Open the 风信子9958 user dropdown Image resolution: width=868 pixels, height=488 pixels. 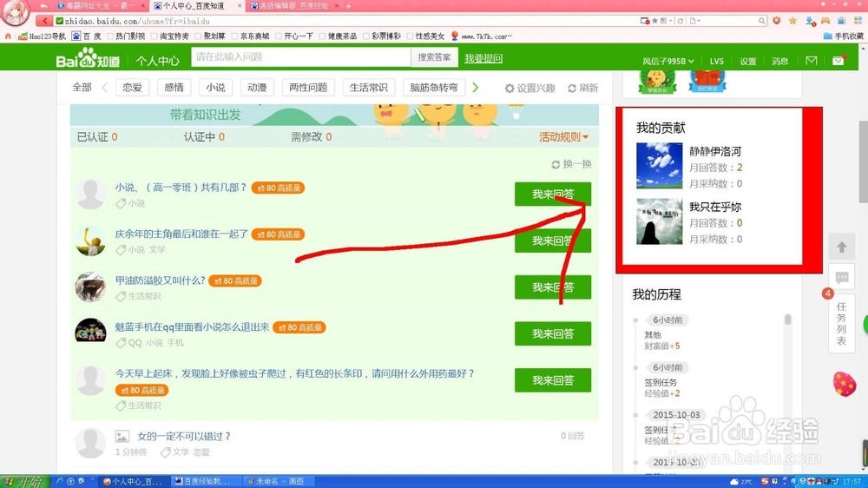pos(667,61)
